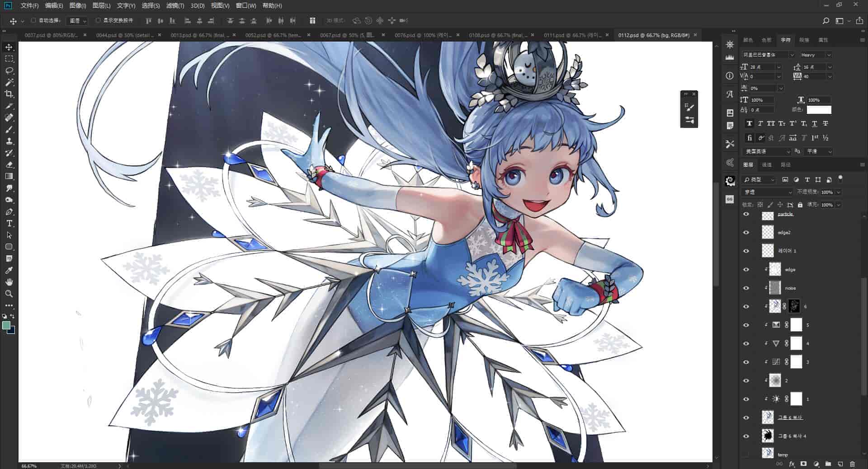
Task: Hide the noise layer
Action: (746, 288)
